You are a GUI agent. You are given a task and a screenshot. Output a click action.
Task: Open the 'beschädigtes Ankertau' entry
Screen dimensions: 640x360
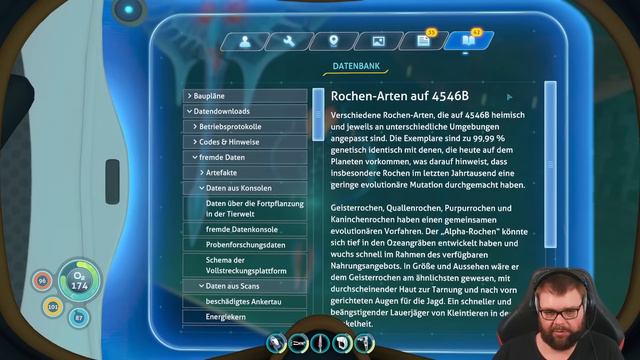245,302
